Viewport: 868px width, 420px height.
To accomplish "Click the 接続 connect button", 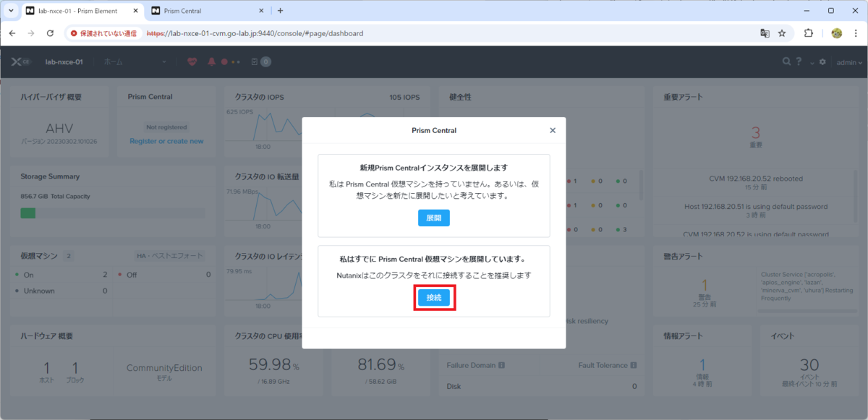I will tap(434, 298).
